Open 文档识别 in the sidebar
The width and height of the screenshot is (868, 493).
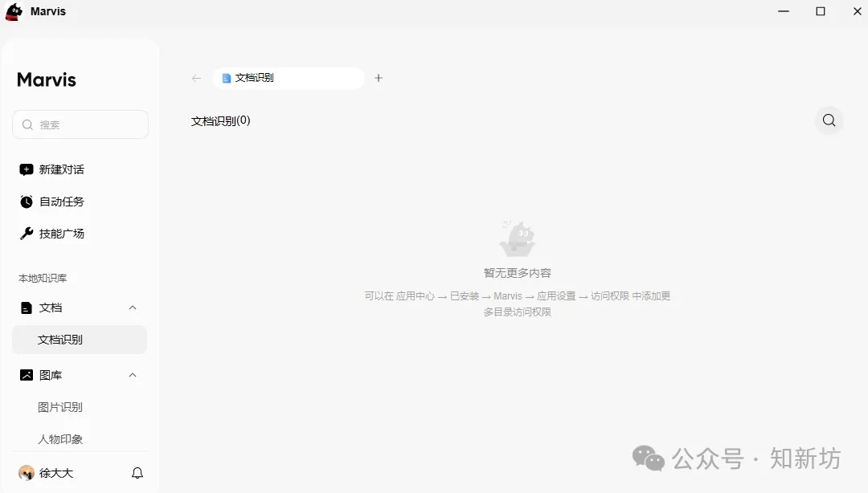80,340
